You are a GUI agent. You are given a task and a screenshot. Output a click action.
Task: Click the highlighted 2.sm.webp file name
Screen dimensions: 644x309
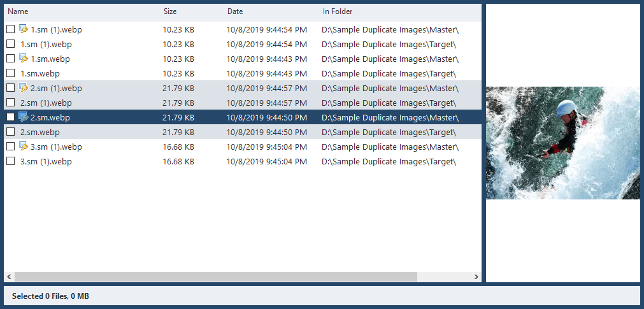tap(50, 117)
